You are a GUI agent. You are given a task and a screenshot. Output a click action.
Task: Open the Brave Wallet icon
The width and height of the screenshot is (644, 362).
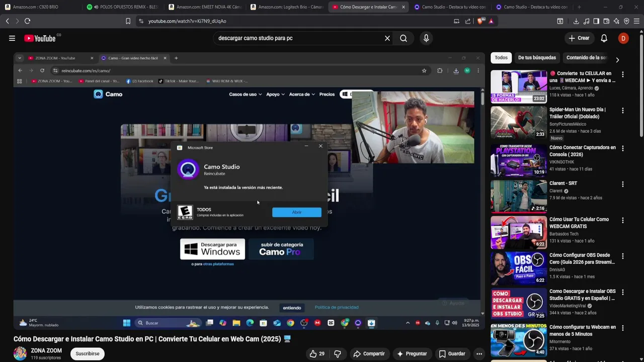[x=606, y=21]
